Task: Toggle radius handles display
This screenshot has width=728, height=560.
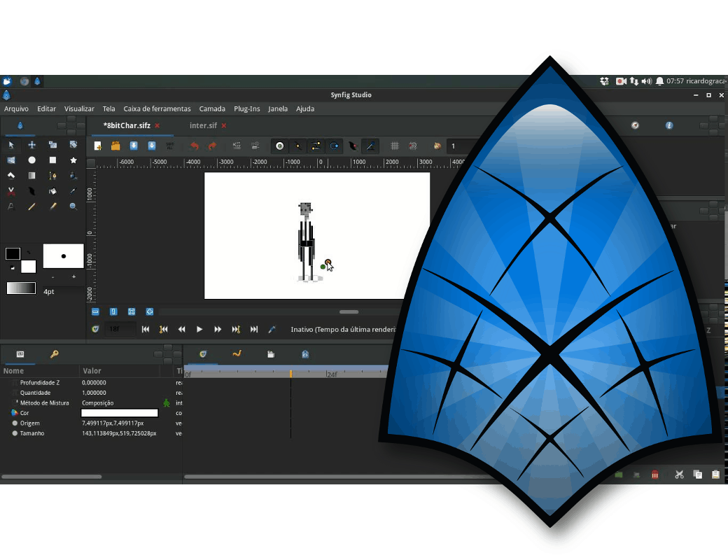Action: 334,146
